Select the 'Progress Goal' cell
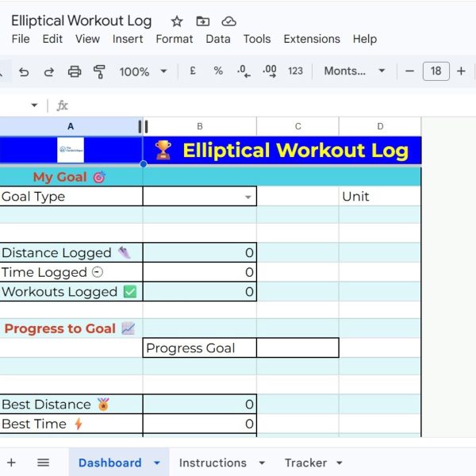 point(200,348)
